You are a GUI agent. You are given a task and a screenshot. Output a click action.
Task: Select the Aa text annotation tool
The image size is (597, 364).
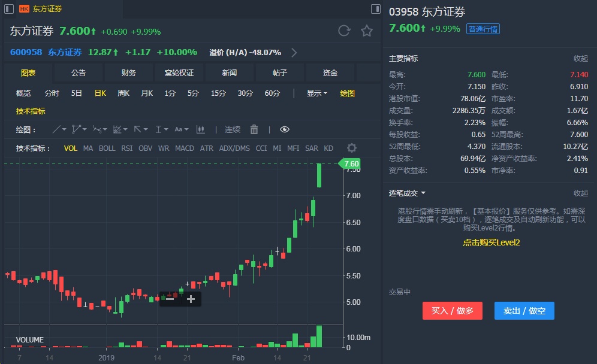[x=178, y=130]
